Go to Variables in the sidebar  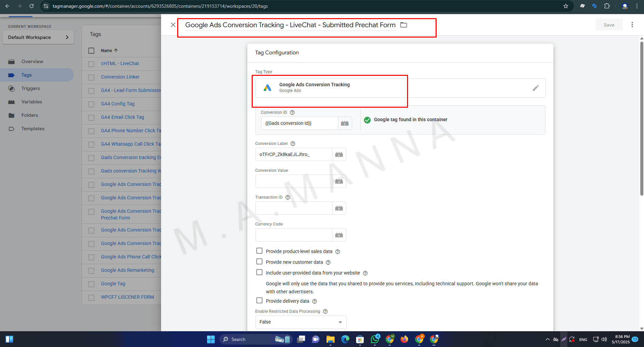coord(32,102)
